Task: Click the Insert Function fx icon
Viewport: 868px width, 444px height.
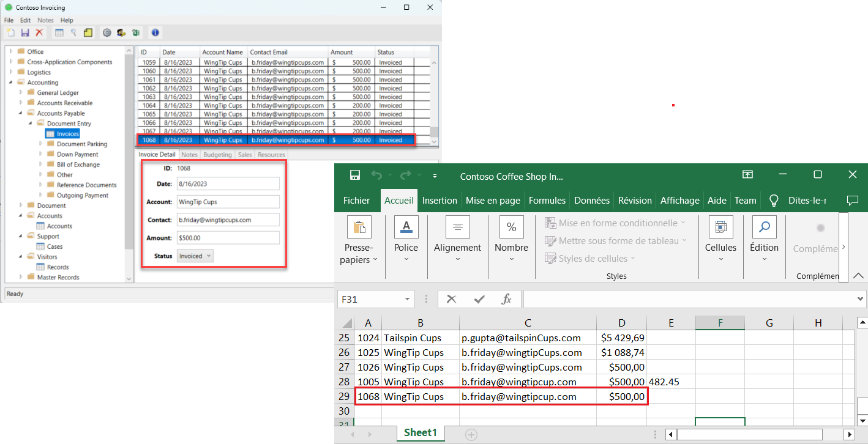Action: click(x=506, y=299)
